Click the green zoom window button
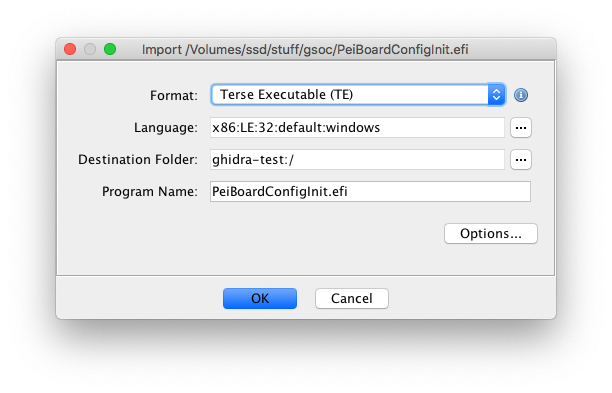The width and height of the screenshot is (612, 393). pyautogui.click(x=110, y=49)
